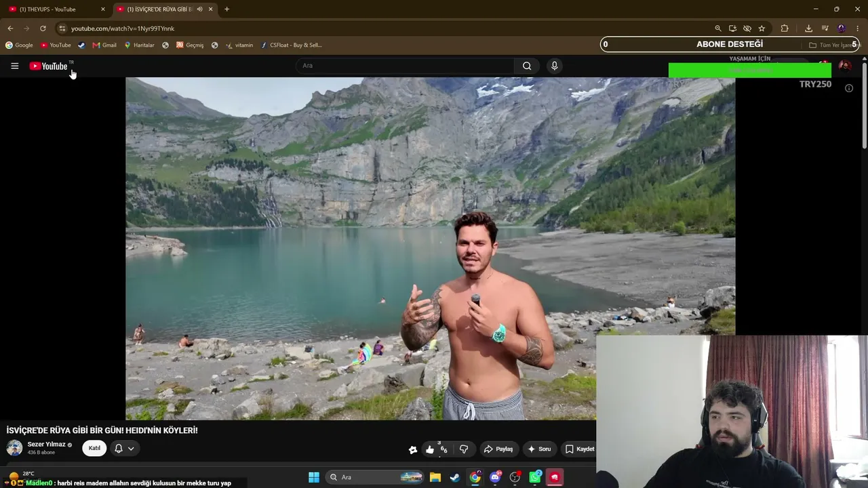
Task: Dislike the video with thumbs down
Action: pos(464,449)
